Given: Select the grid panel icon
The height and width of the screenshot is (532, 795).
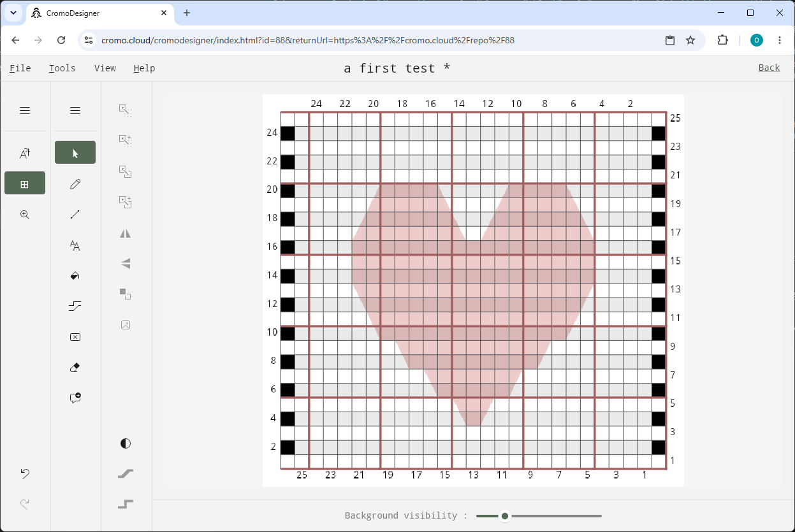Looking at the screenshot, I should point(25,183).
